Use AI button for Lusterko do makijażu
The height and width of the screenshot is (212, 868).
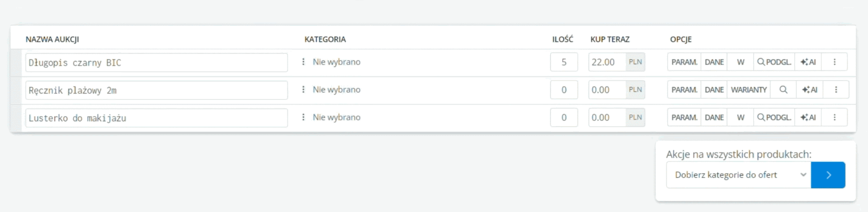808,118
